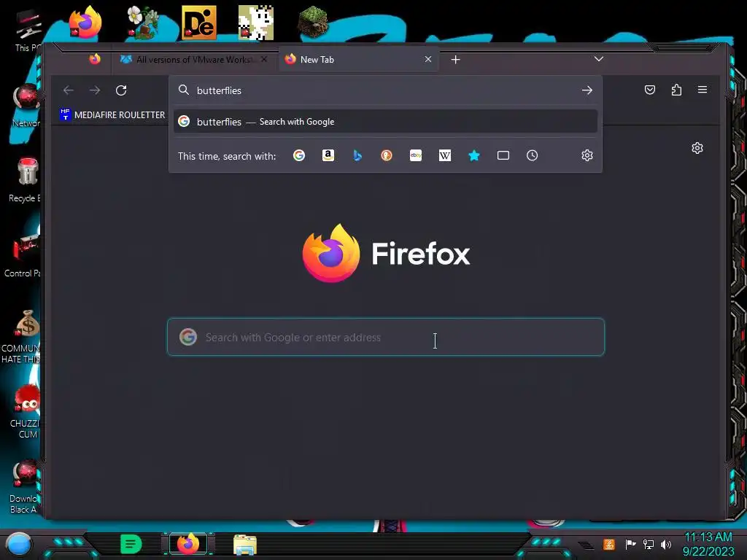
Task: Open the Extensions puzzle icon
Action: (x=676, y=90)
